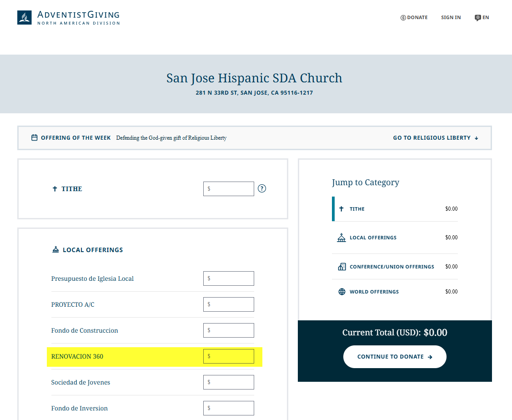Click the globe icon for World Offerings

[x=342, y=292]
